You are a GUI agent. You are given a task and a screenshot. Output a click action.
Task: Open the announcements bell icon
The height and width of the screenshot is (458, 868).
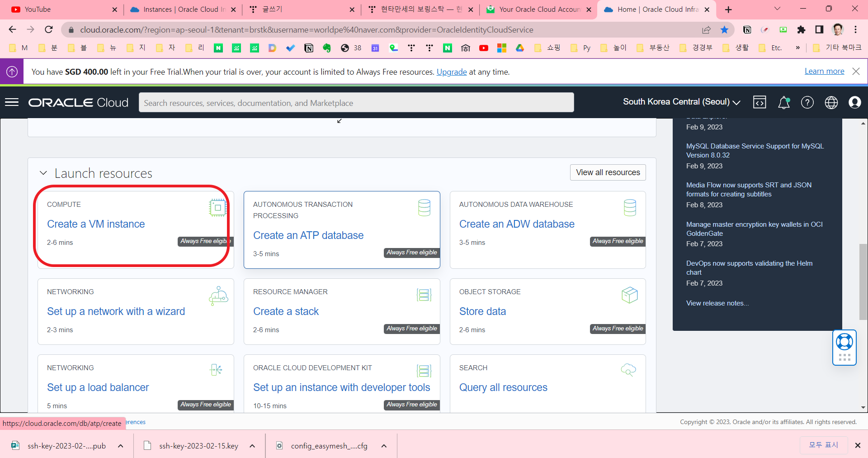tap(784, 103)
